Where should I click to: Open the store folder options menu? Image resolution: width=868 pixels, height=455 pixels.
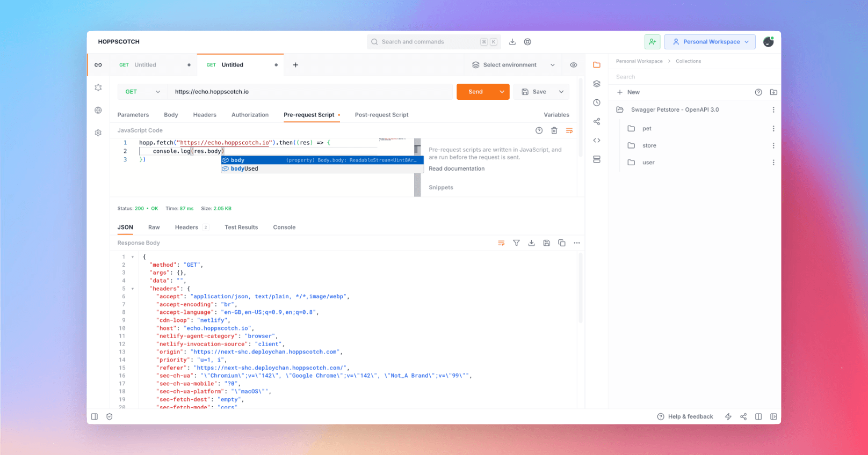coord(773,145)
